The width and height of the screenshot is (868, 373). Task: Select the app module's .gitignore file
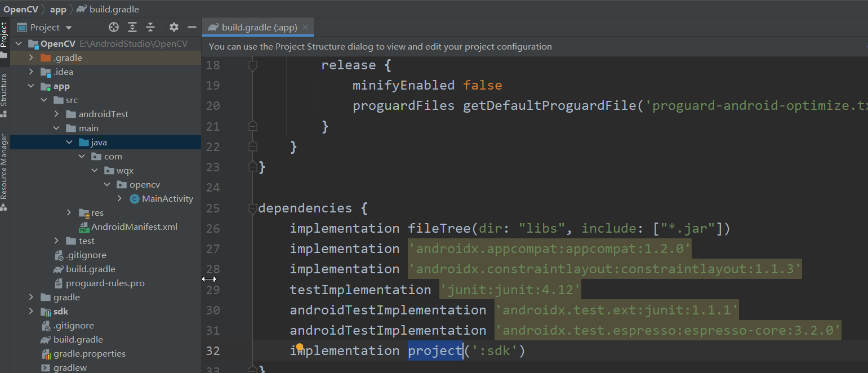(x=86, y=255)
